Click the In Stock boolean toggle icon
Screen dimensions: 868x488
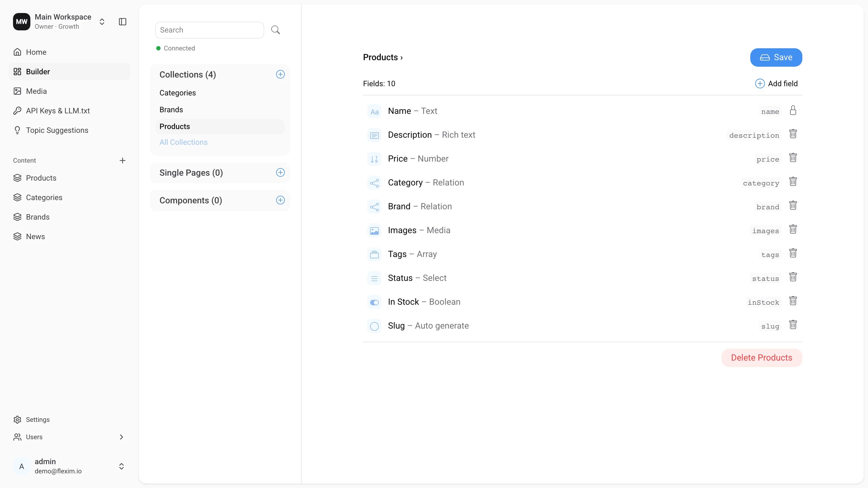[x=374, y=303]
